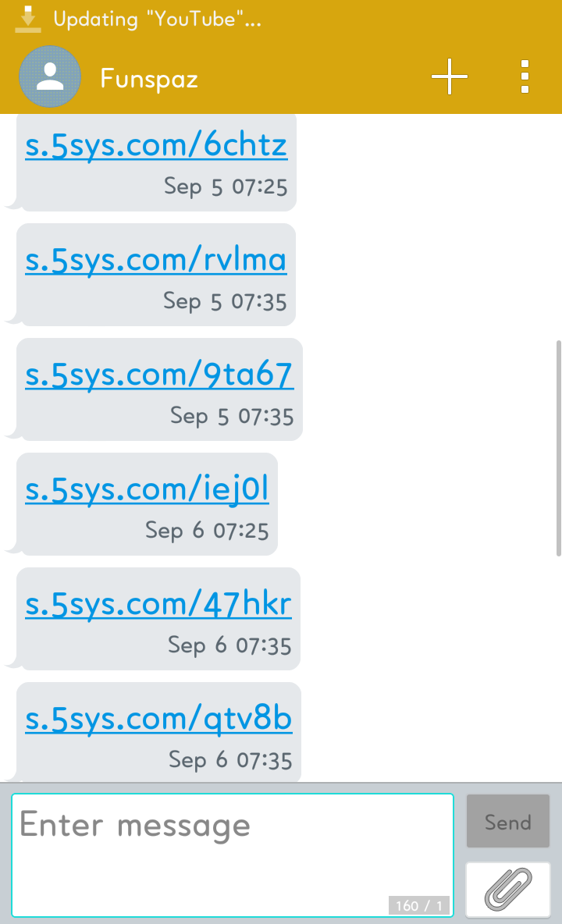
Task: Open the link s.5sys.com/rvlma
Action: click(155, 260)
